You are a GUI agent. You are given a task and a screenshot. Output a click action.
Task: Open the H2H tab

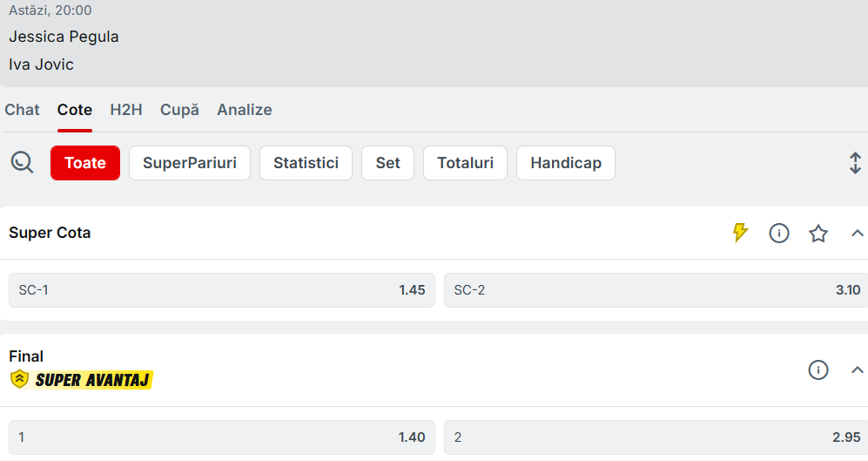click(126, 110)
